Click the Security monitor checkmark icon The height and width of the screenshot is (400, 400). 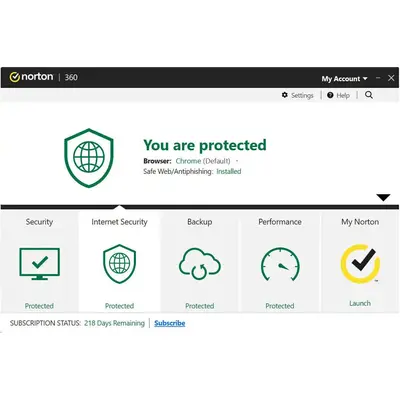pos(40,264)
